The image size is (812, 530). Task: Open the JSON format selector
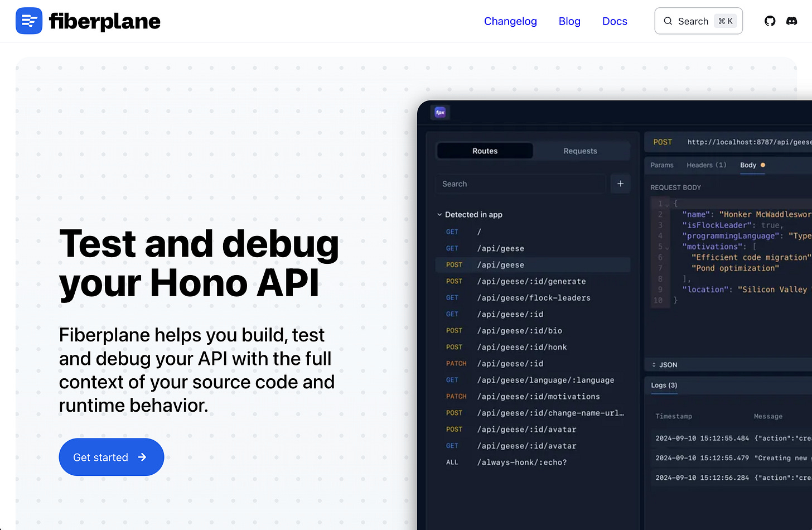[665, 365]
